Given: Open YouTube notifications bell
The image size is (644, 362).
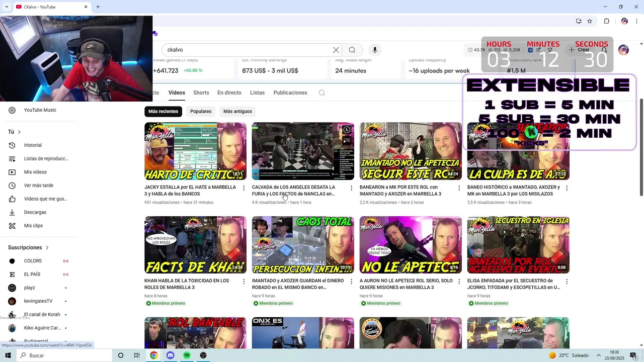Looking at the screenshot, I should (604, 50).
